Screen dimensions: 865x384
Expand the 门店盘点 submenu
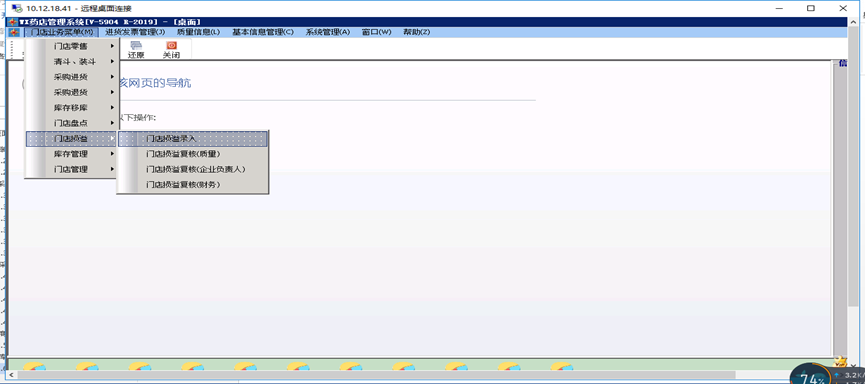click(72, 124)
